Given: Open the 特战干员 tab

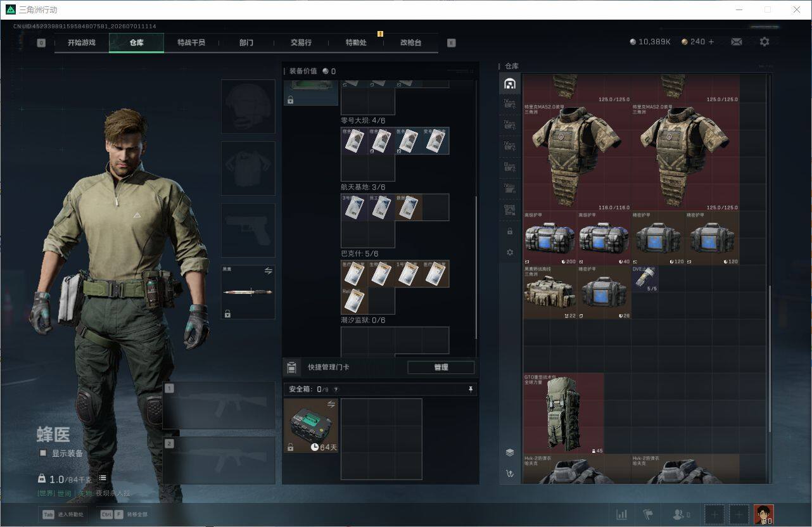Looking at the screenshot, I should tap(191, 42).
